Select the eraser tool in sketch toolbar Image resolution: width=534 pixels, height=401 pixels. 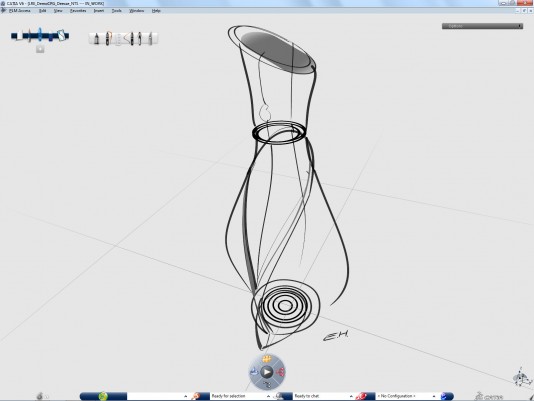pos(118,38)
